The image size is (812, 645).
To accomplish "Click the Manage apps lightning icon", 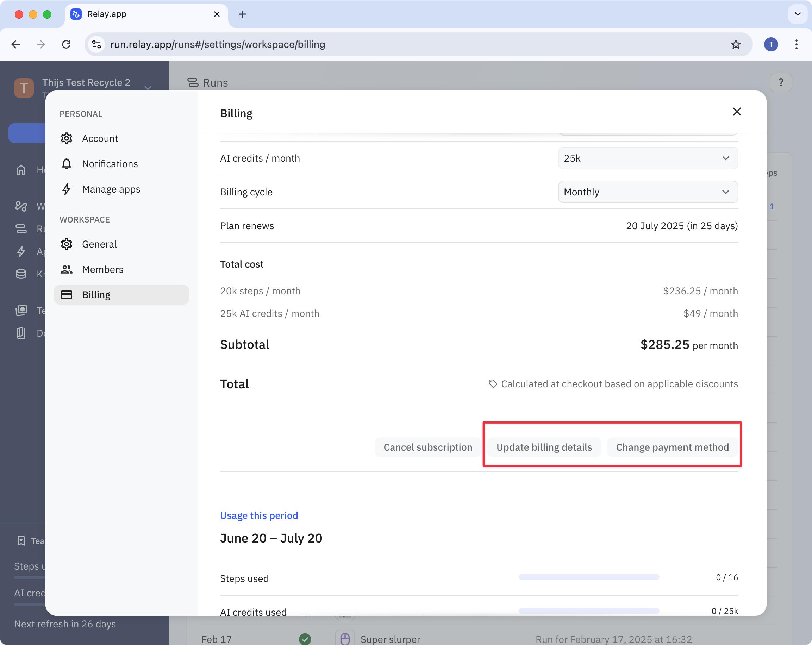I will pyautogui.click(x=67, y=189).
